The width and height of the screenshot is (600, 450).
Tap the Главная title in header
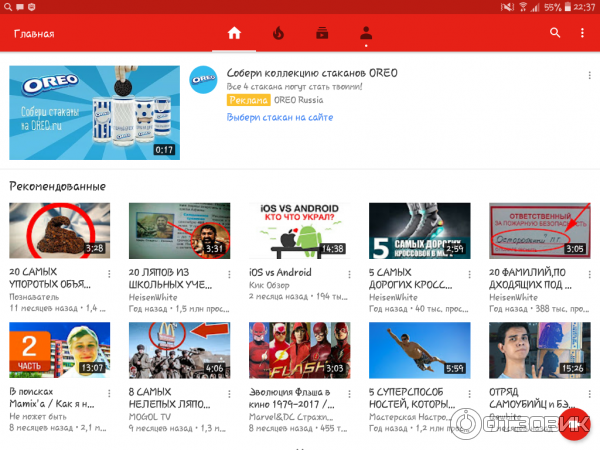34,33
